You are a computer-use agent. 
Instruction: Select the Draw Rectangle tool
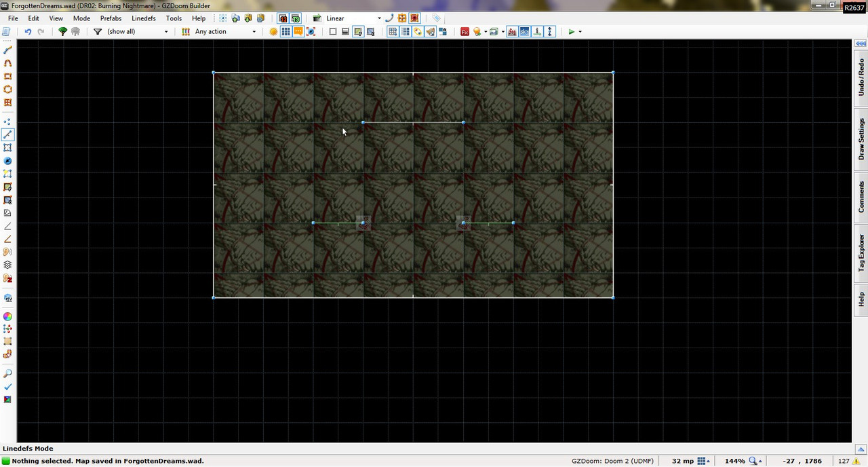pyautogui.click(x=8, y=76)
